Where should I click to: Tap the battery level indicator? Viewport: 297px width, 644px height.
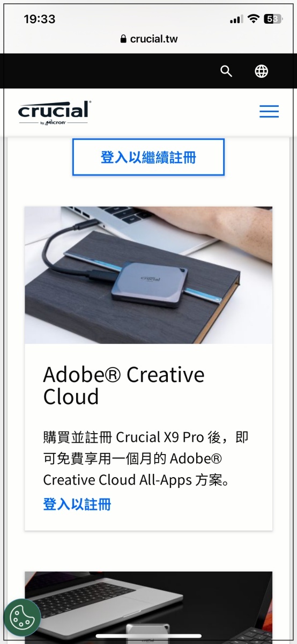[273, 19]
